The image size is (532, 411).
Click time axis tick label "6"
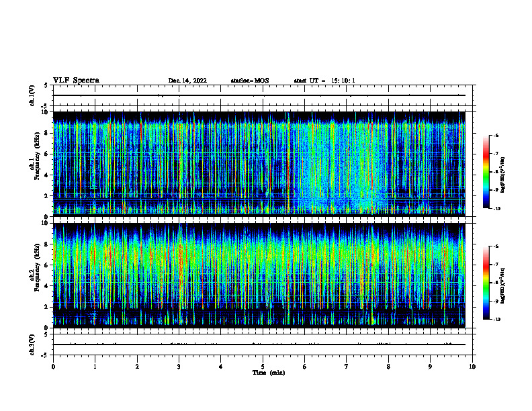click(305, 367)
